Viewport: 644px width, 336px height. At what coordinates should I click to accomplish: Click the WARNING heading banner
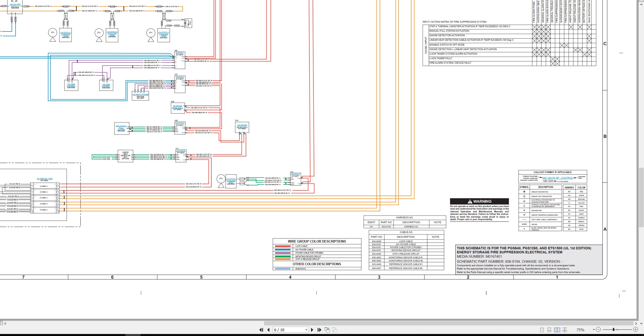(x=479, y=201)
